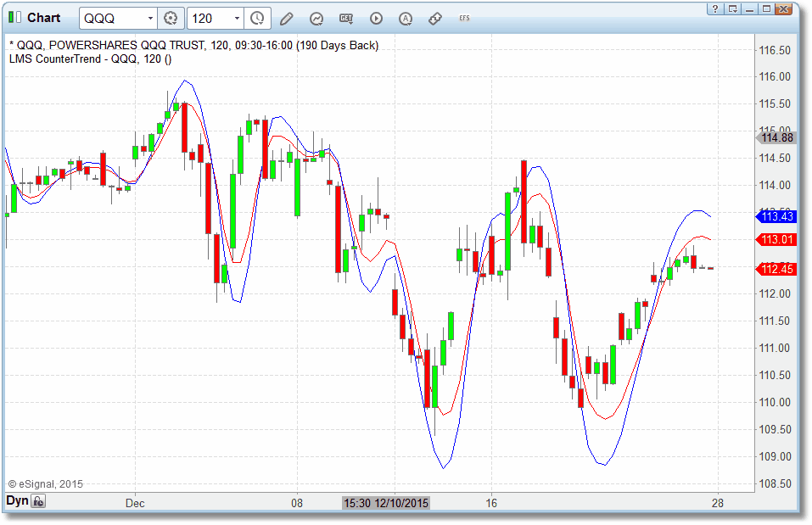This screenshot has width=812, height=525.
Task: Open the time template clock menu
Action: [257, 19]
